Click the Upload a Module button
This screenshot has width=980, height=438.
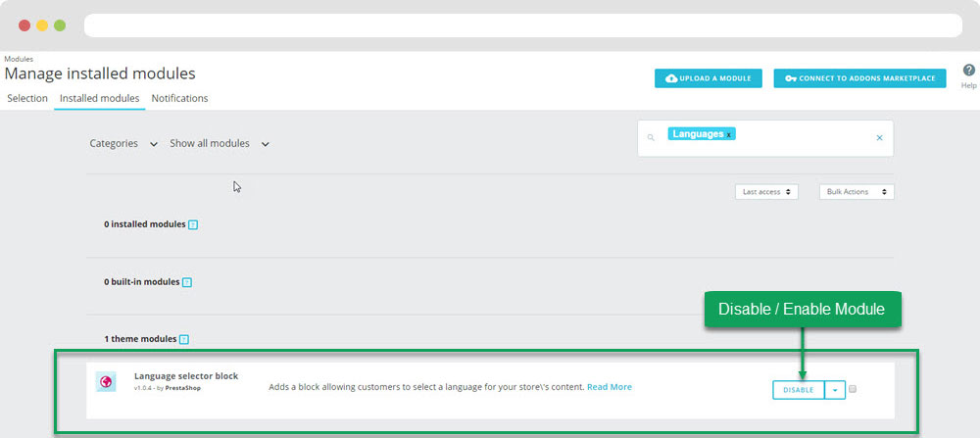click(709, 78)
